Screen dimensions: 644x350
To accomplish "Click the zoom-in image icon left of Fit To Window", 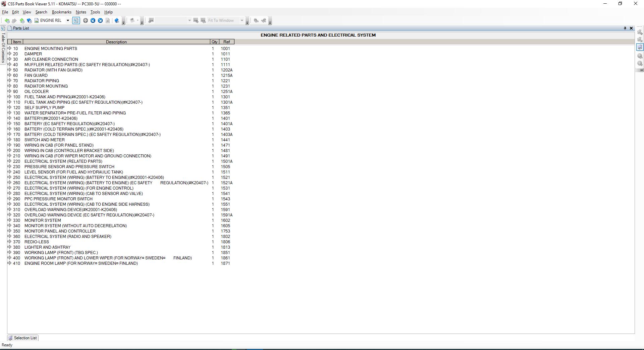I will coord(203,20).
